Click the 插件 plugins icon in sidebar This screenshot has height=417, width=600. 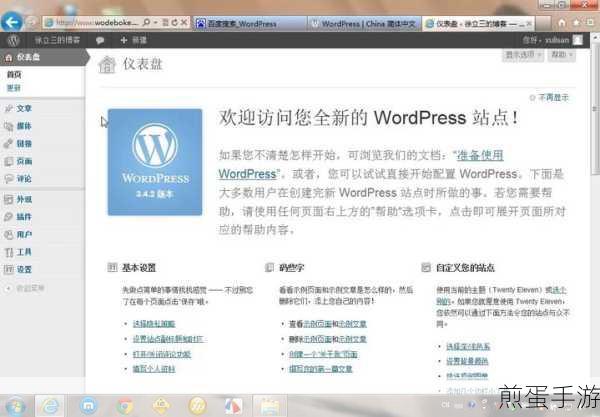pos(8,217)
